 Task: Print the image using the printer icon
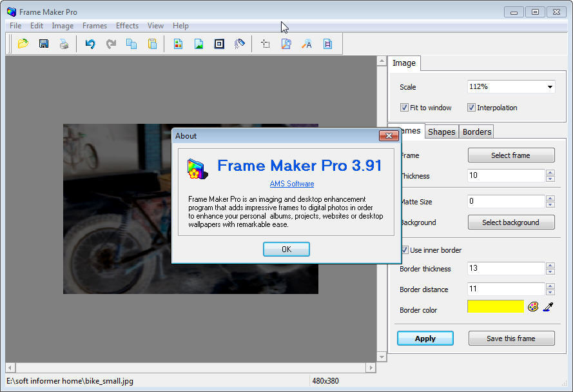pyautogui.click(x=63, y=43)
